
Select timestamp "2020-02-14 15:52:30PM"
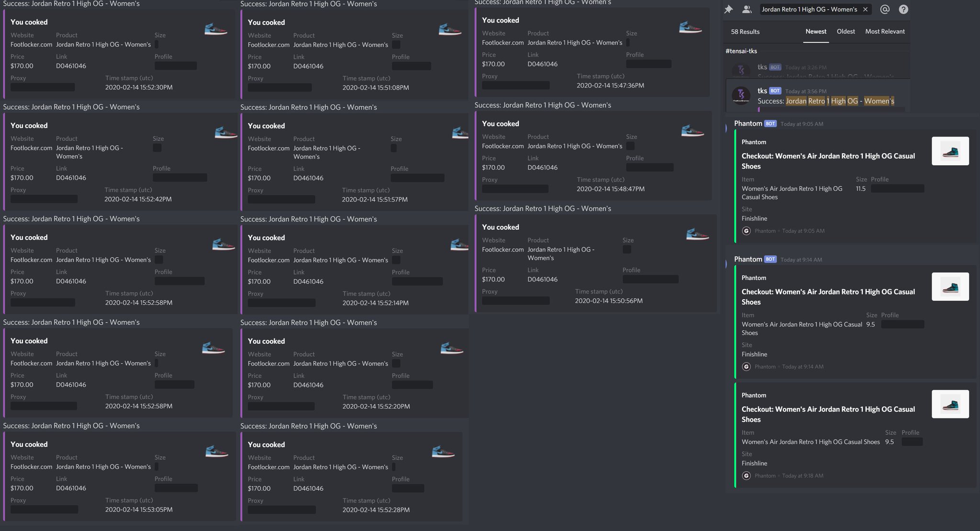click(x=139, y=87)
